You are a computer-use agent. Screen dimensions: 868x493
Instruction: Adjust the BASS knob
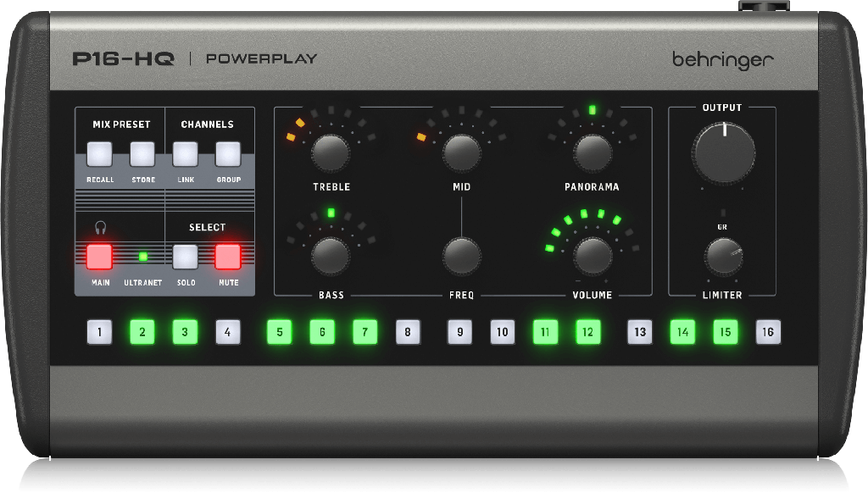tap(331, 258)
